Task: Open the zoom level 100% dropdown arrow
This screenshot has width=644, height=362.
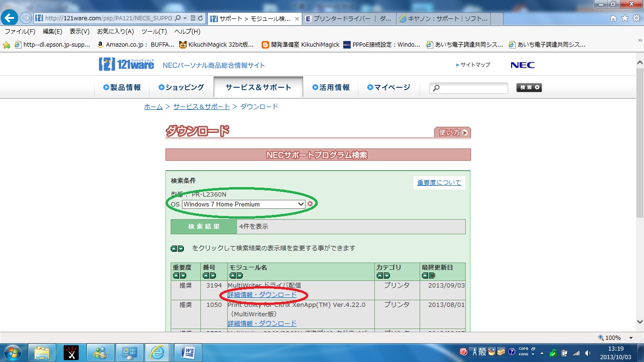Action: click(x=631, y=338)
